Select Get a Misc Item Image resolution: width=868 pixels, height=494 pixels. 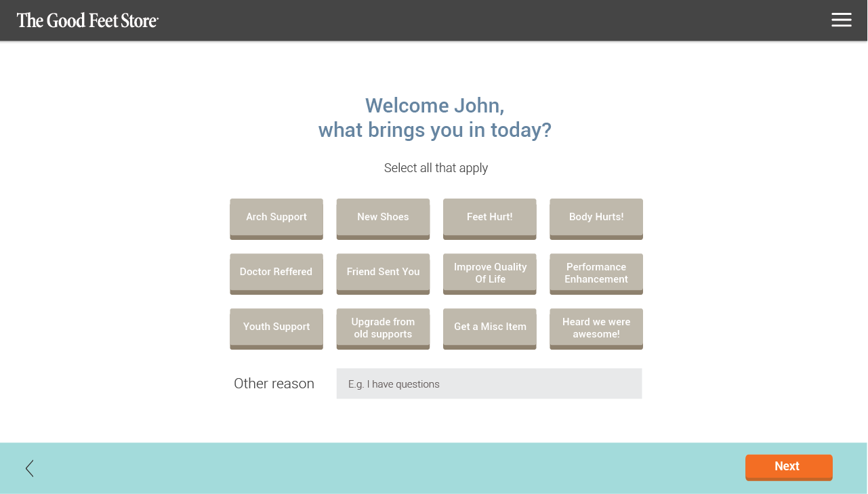489,327
